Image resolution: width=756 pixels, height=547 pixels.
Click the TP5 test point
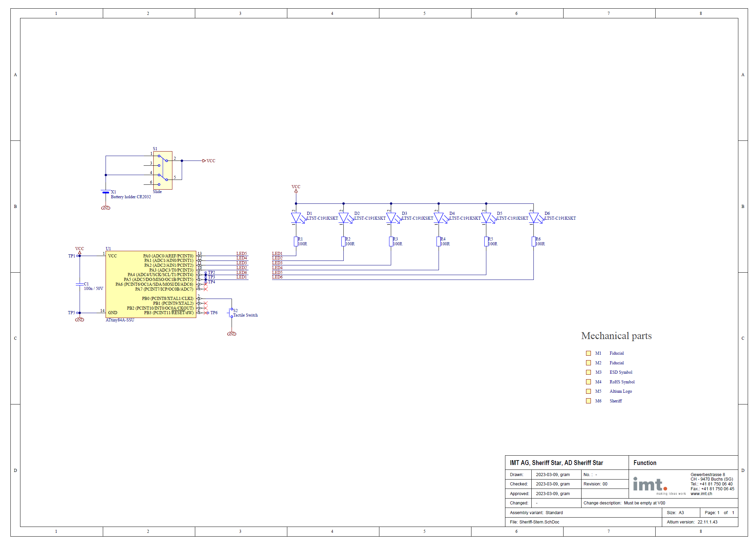[74, 313]
